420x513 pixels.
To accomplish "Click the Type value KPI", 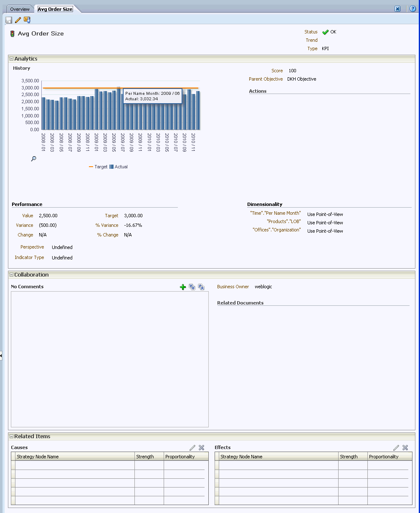I will tap(325, 48).
